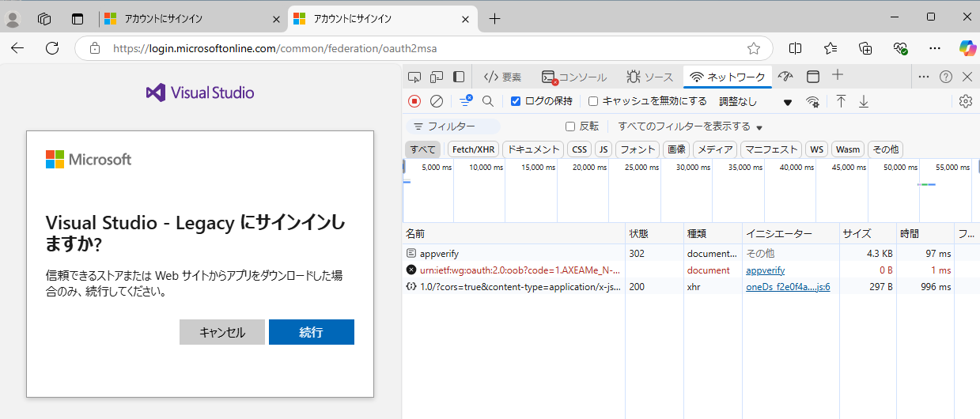
Task: Add another tool with the plus icon
Action: click(838, 75)
